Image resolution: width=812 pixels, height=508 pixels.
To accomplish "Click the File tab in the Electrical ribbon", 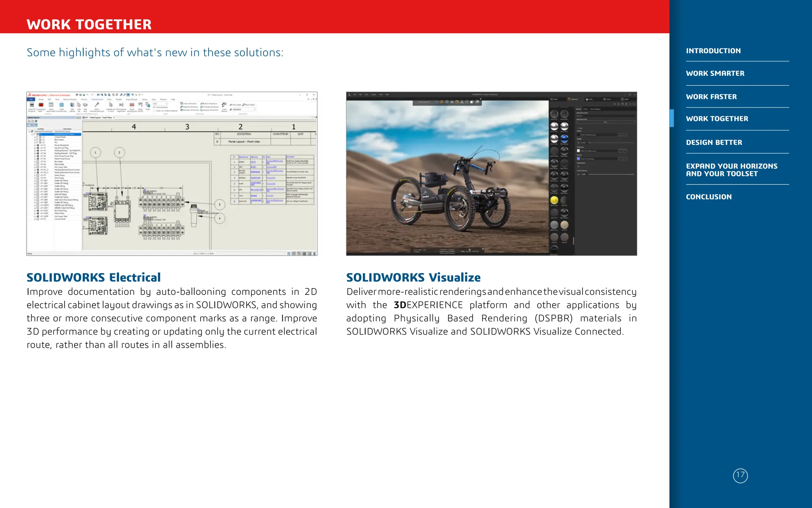I will (x=31, y=100).
